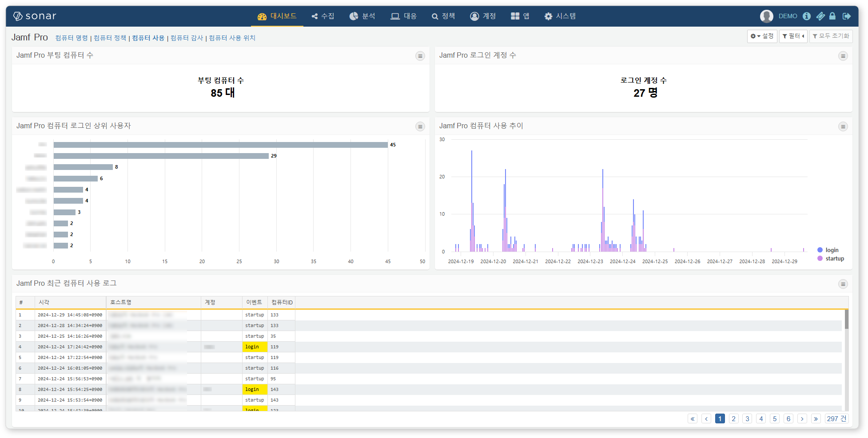
Task: Open the info icon in header
Action: pos(807,16)
